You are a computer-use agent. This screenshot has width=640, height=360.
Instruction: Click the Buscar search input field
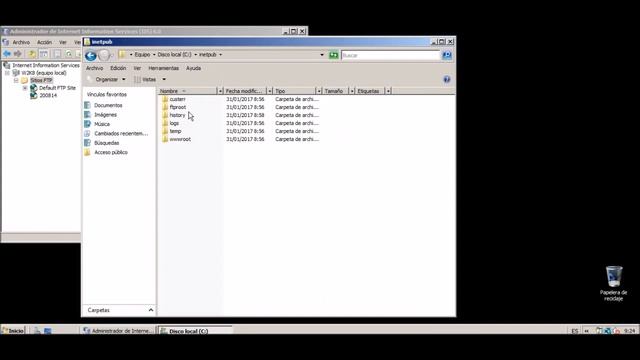390,55
